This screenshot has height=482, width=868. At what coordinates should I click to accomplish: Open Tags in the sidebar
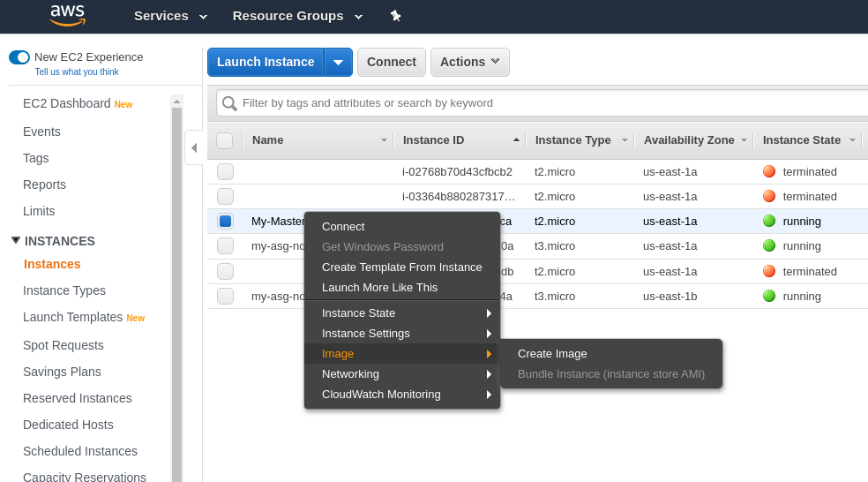(x=36, y=158)
